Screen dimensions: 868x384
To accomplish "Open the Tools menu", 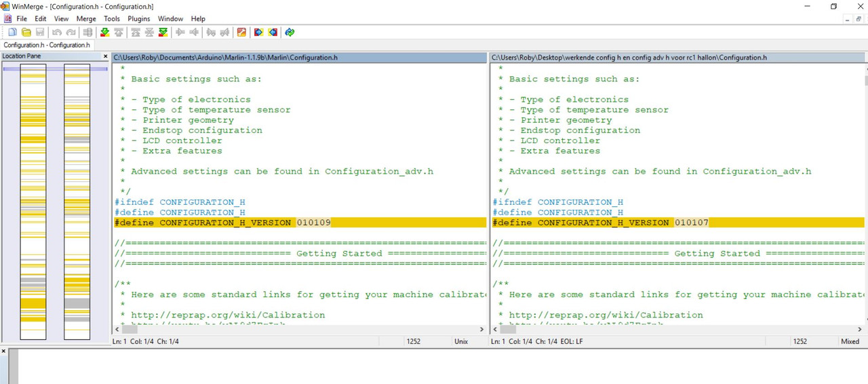I will point(112,18).
